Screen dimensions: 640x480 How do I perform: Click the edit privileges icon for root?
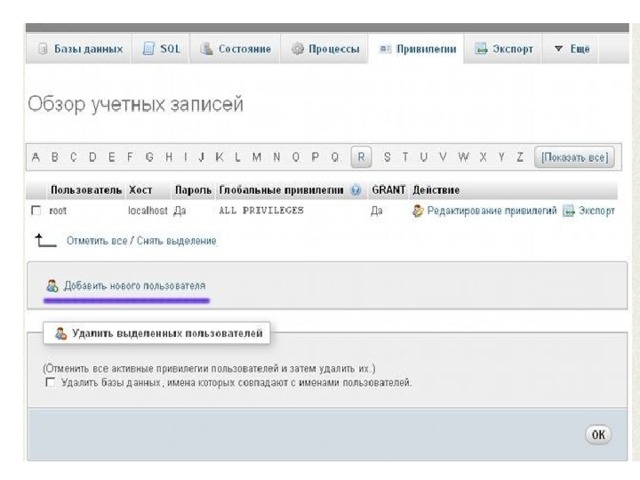(418, 211)
